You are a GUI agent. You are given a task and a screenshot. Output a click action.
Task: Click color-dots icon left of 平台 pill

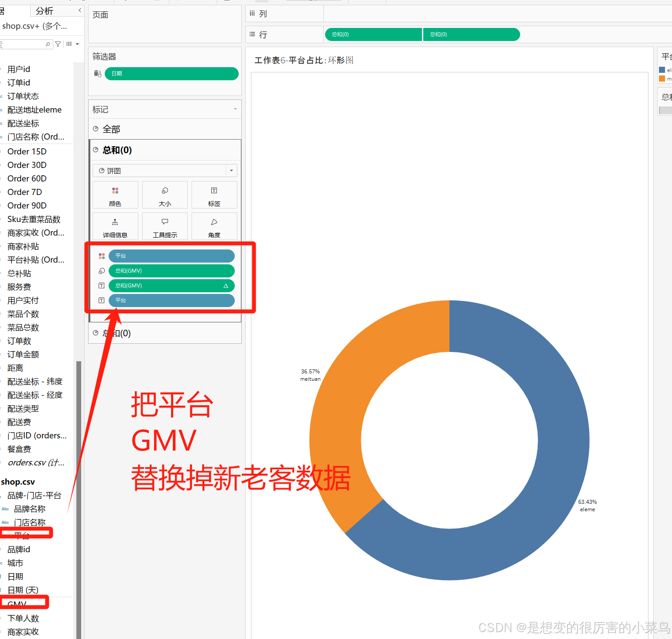102,256
